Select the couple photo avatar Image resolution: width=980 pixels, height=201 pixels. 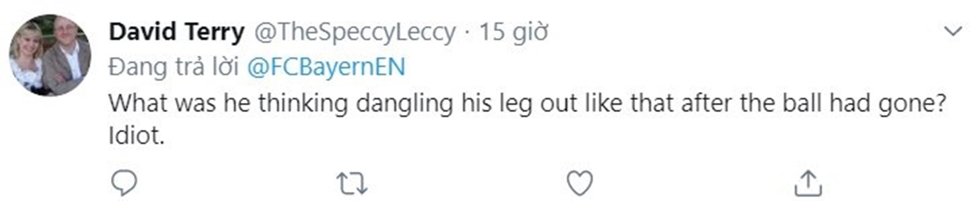[x=50, y=55]
